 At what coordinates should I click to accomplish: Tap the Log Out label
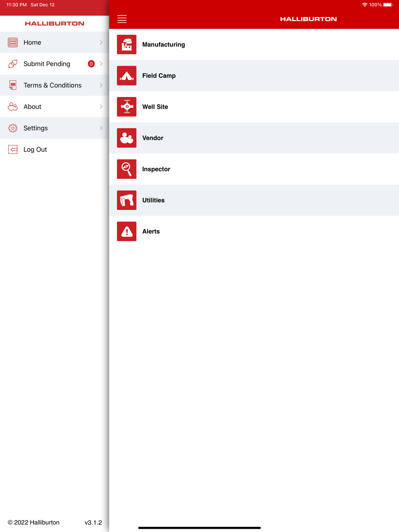click(x=35, y=150)
